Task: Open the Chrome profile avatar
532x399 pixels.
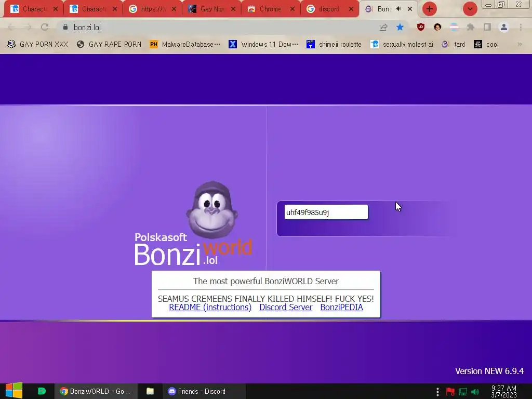Action: tap(504, 27)
